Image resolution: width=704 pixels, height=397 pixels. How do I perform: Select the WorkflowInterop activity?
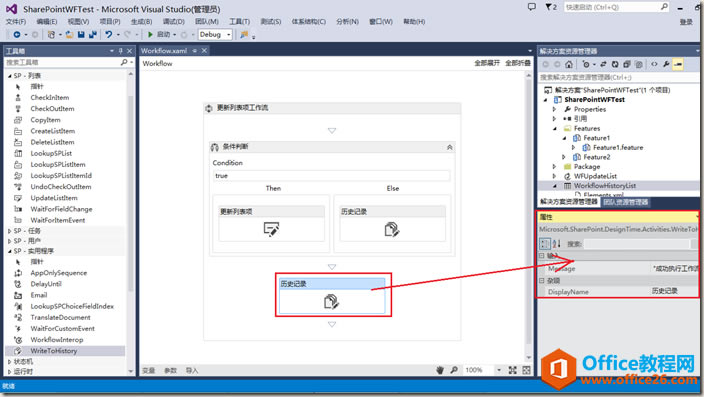pos(57,340)
